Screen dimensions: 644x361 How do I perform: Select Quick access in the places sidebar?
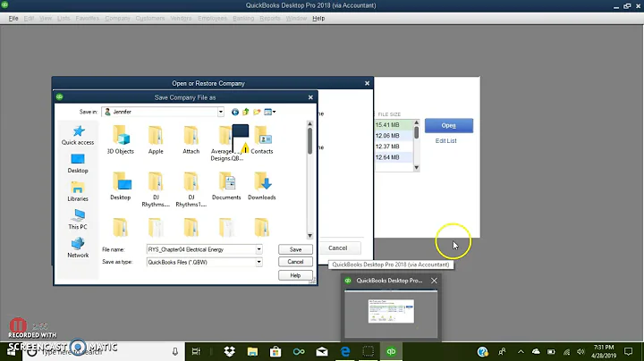(78, 136)
